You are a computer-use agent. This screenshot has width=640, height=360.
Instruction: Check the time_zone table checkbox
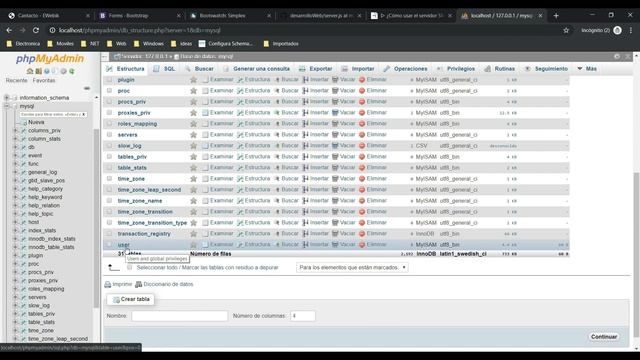pos(109,178)
